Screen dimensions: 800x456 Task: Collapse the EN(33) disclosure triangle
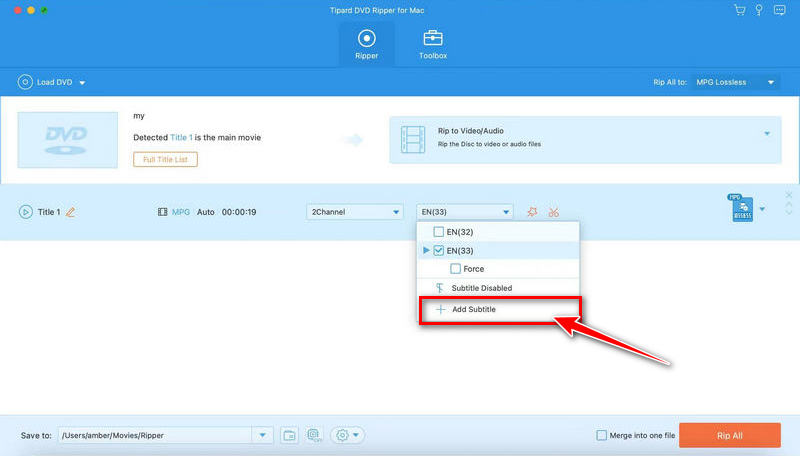pos(426,250)
